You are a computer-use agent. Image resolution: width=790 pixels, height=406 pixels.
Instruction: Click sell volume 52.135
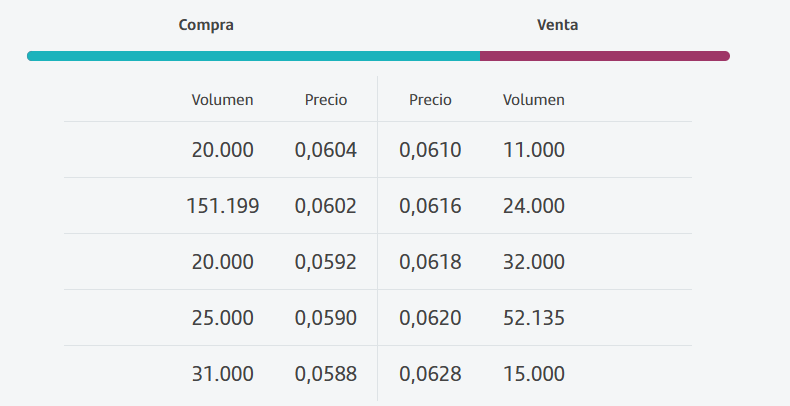(x=534, y=318)
